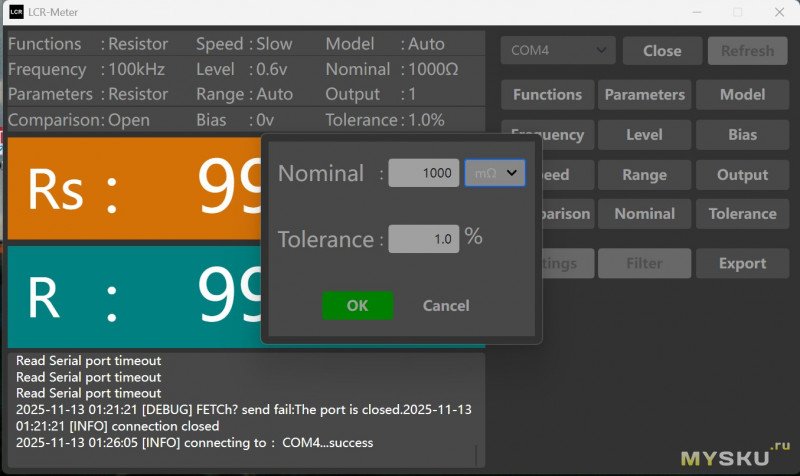Screen dimensions: 800x476
Task: Cancel the Nominal dialog
Action: [446, 306]
